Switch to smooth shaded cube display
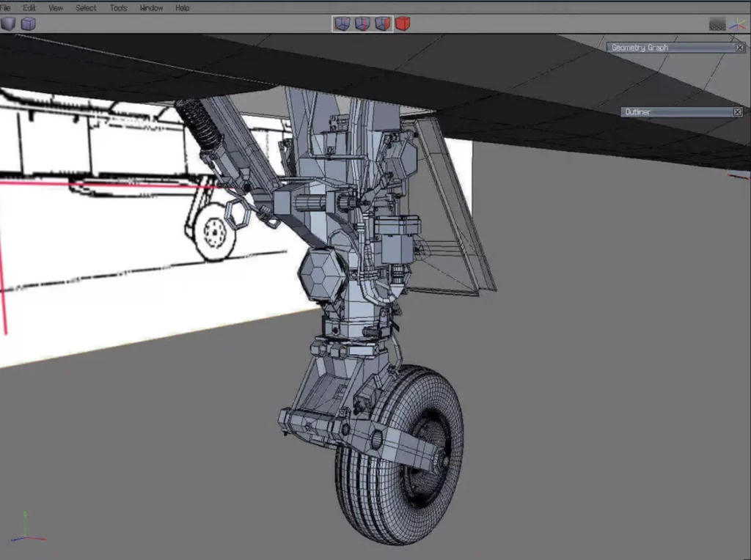751x560 pixels. (x=8, y=23)
